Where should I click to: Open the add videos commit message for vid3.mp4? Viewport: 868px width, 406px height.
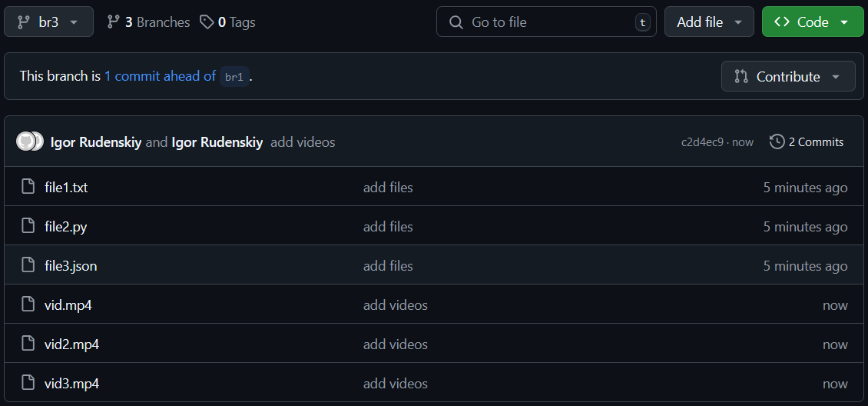396,383
